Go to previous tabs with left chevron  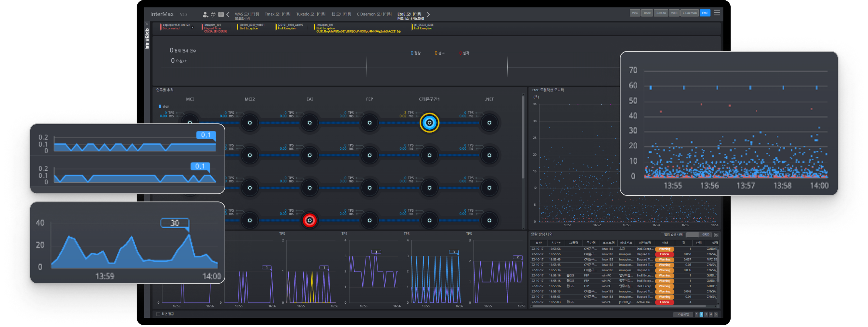tap(228, 14)
